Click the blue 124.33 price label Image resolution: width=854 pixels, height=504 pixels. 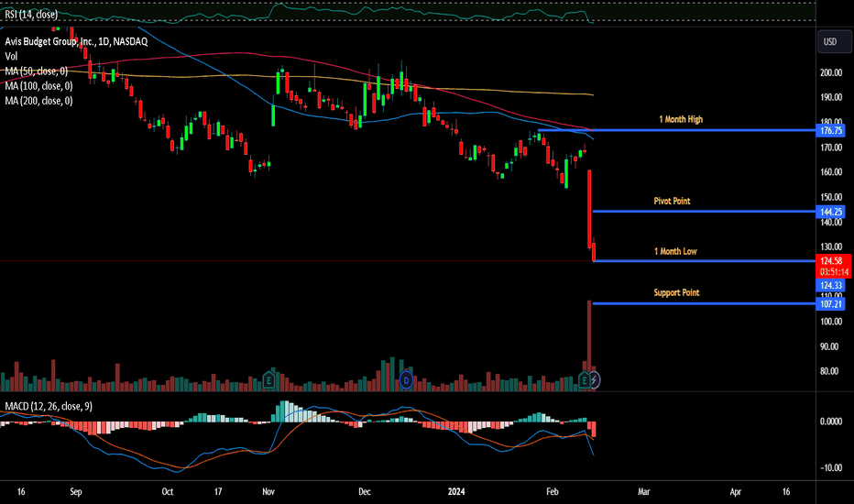831,285
